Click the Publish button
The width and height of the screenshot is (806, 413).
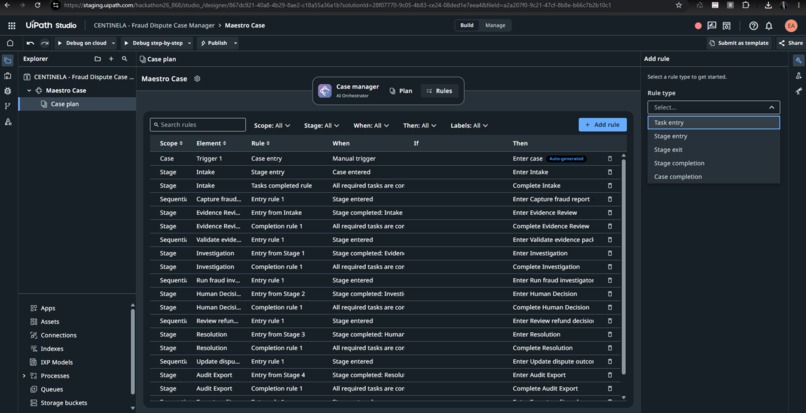[x=214, y=43]
